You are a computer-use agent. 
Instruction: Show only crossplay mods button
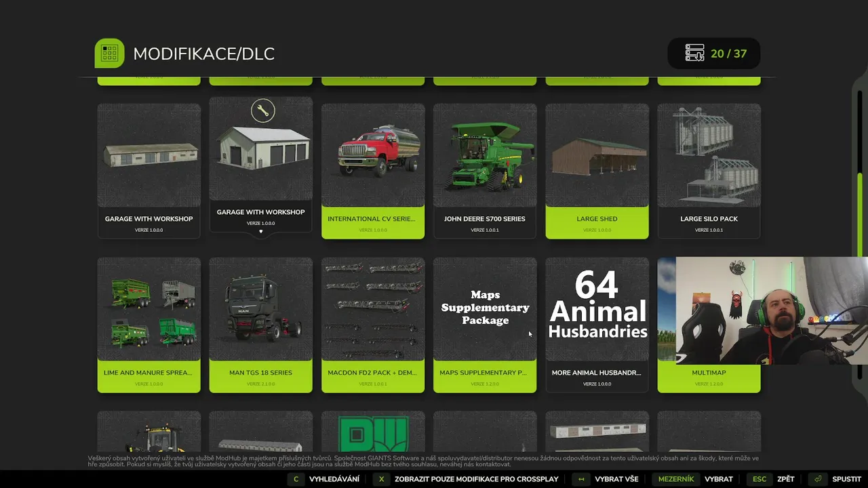tap(476, 479)
